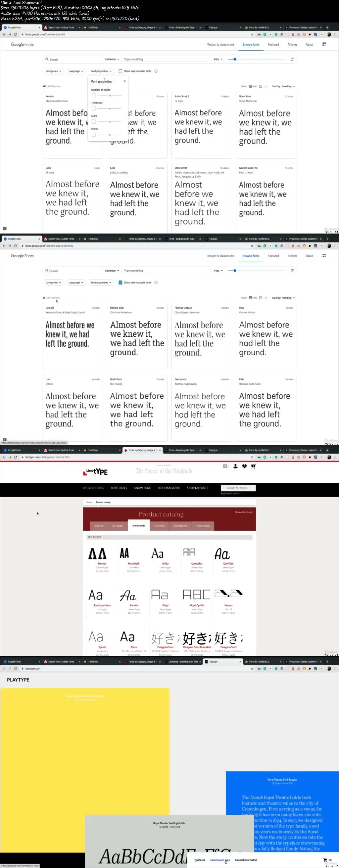The height and width of the screenshot is (868, 339).
Task: Enable the Width checkbox
Action: tap(94, 135)
